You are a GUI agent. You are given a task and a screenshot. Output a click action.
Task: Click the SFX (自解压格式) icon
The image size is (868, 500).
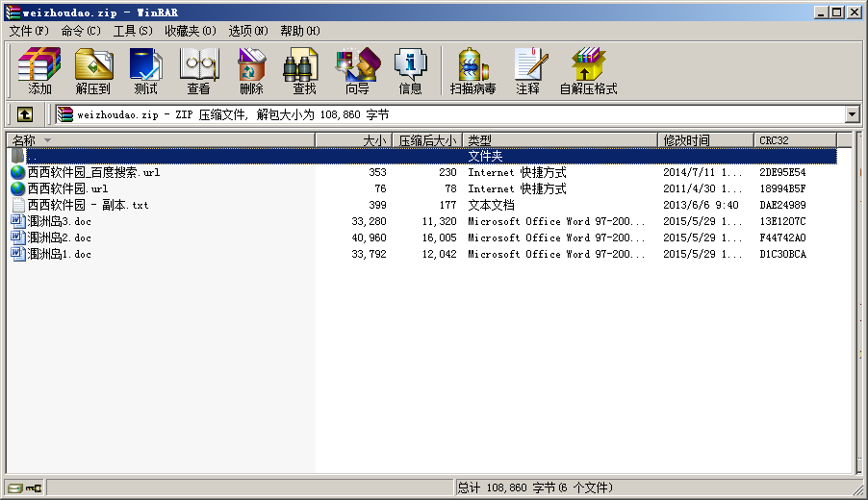(x=588, y=71)
